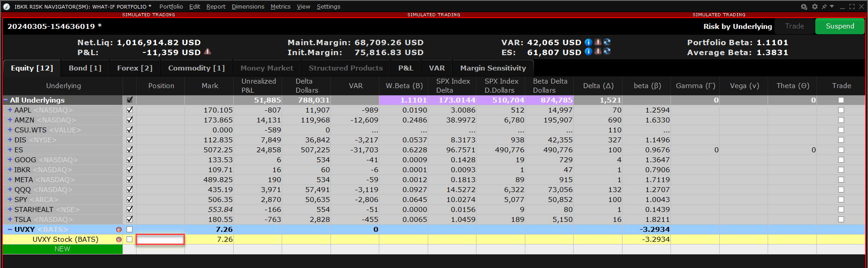Maximize the Risk Navigator window
The image size is (868, 268).
coord(852,6)
